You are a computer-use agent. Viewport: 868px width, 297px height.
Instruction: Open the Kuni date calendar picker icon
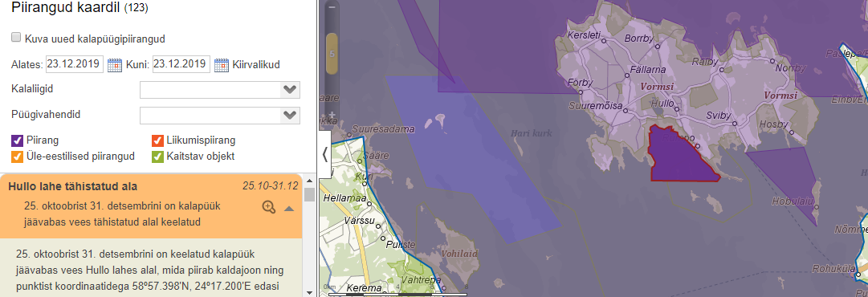click(222, 65)
